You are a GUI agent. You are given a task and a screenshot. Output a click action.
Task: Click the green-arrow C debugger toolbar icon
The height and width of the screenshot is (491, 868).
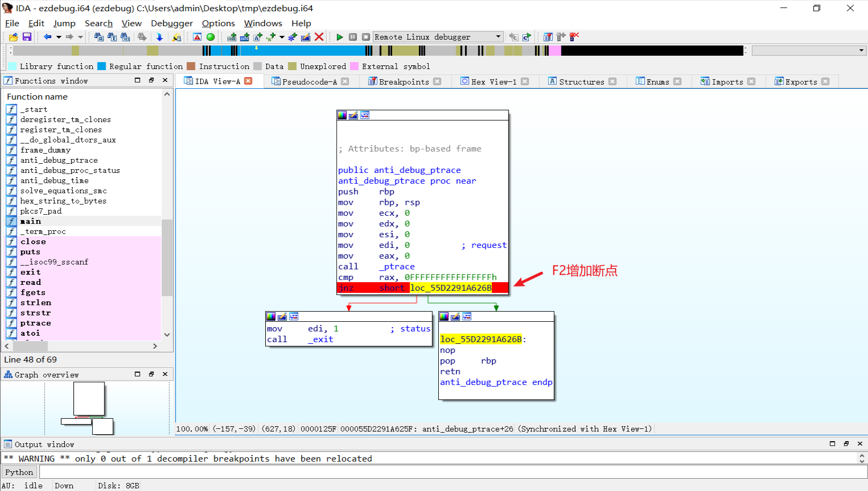pos(527,37)
